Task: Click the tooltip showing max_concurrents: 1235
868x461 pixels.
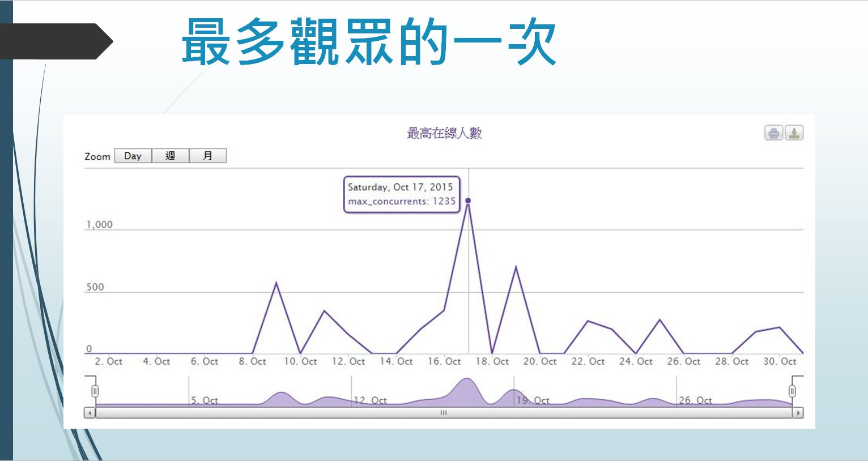Action: coord(402,194)
